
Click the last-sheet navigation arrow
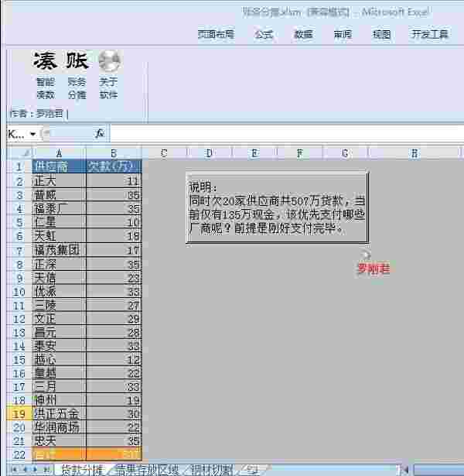pyautogui.click(x=46, y=470)
